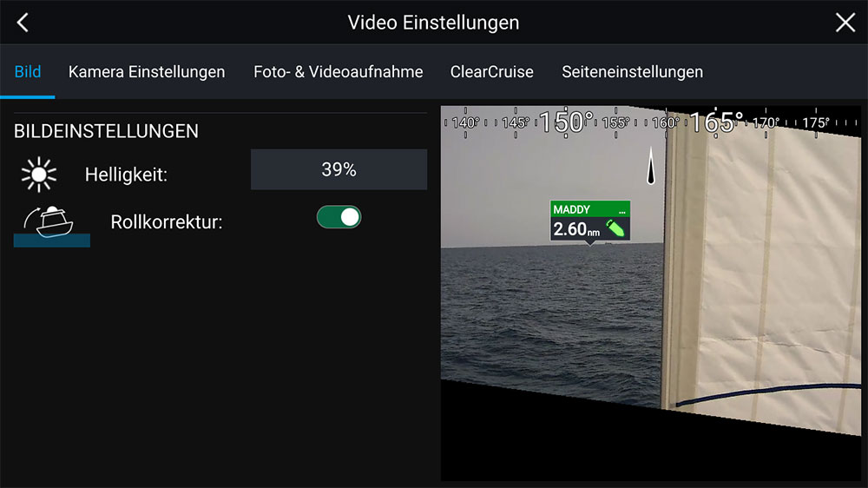868x488 pixels.
Task: Click the 150° compass heading marker
Action: [x=566, y=122]
